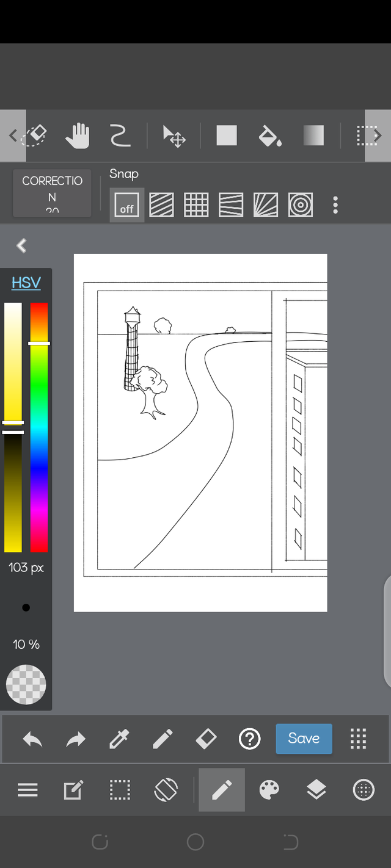Screen dimensions: 391x868
Task: Open the Edit canvas menu
Action: coord(73,790)
